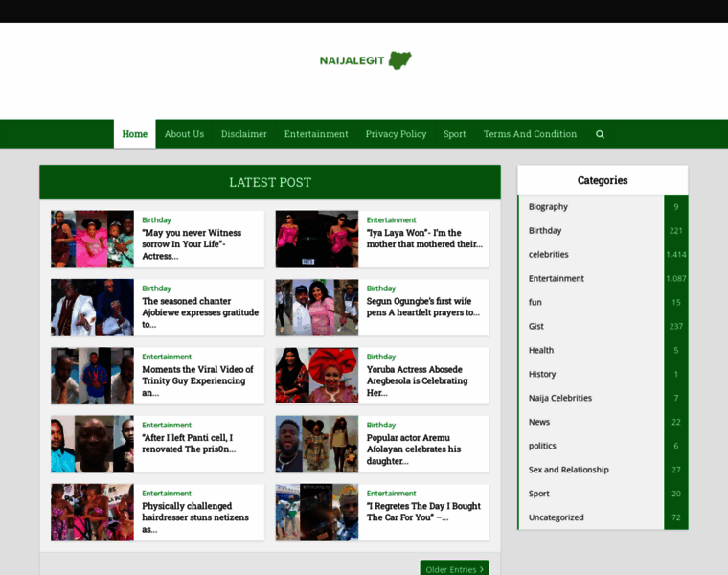The image size is (728, 575).
Task: Open the Gist category
Action: pos(536,327)
